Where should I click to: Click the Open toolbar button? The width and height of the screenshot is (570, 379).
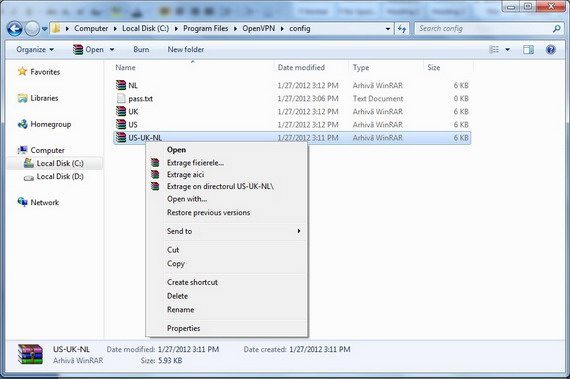(x=88, y=49)
